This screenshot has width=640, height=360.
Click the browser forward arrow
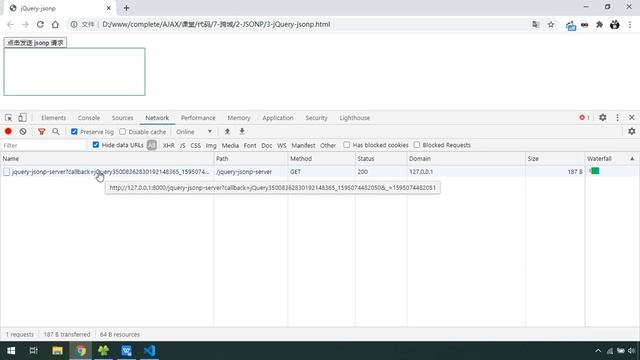tap(25, 24)
